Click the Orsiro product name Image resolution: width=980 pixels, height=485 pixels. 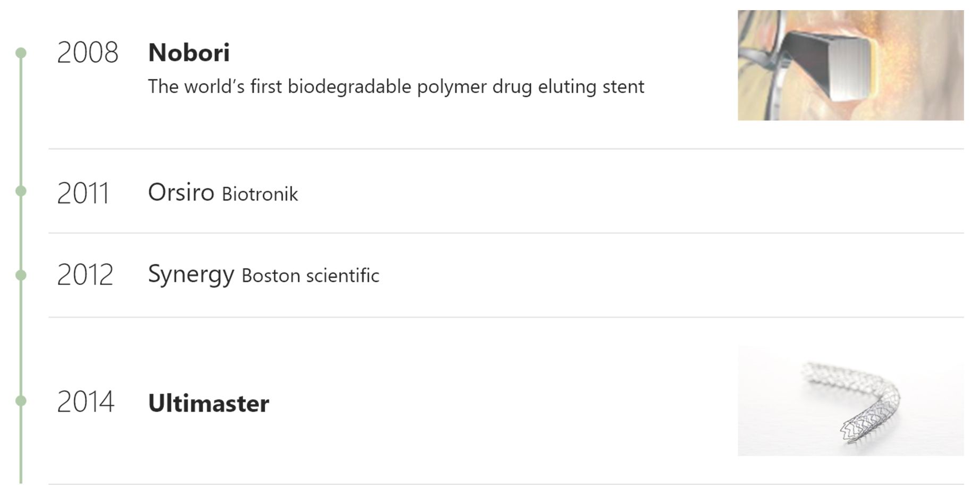(x=181, y=192)
